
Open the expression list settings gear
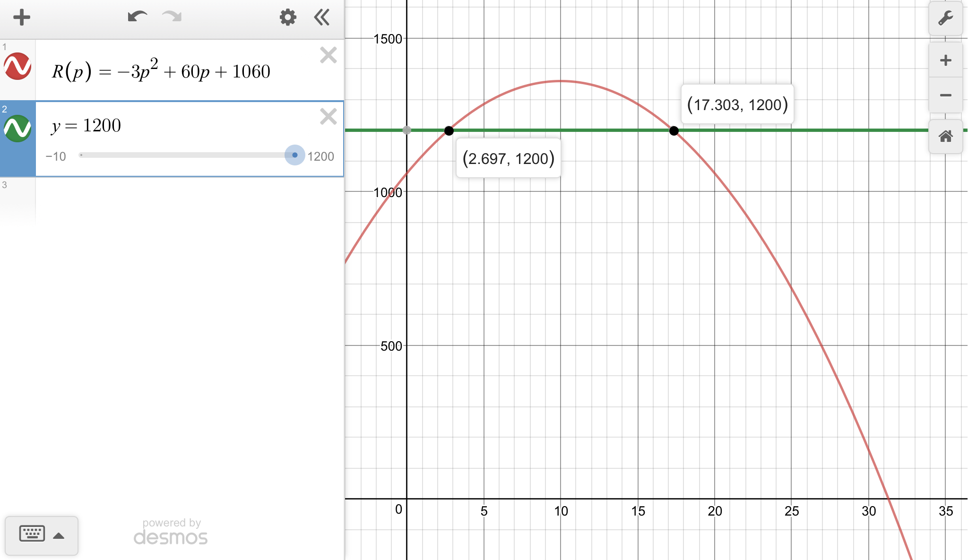(x=288, y=18)
